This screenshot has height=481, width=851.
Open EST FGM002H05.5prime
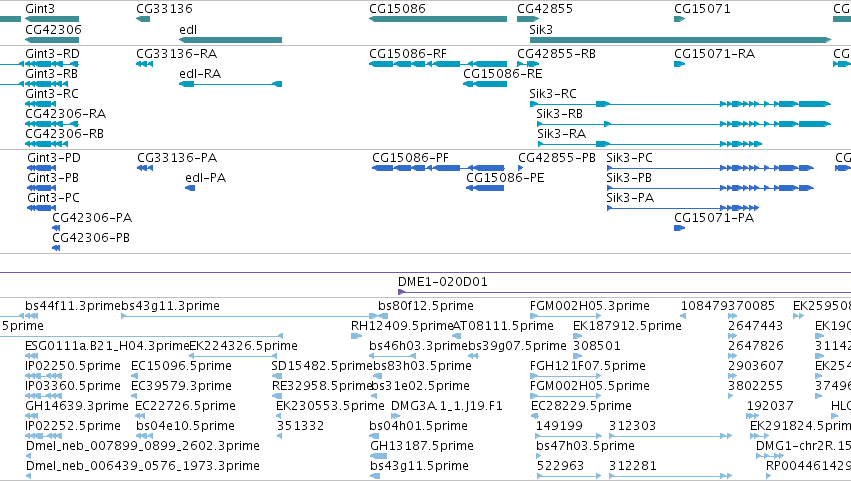[x=589, y=387]
